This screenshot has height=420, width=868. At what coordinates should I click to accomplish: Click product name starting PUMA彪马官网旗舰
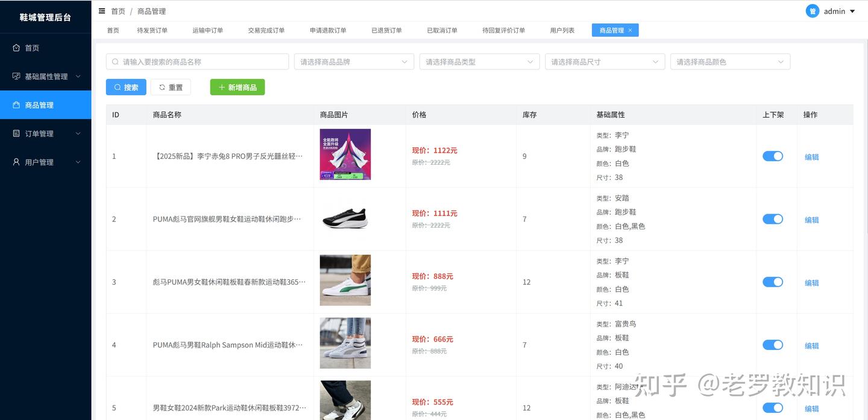point(227,219)
